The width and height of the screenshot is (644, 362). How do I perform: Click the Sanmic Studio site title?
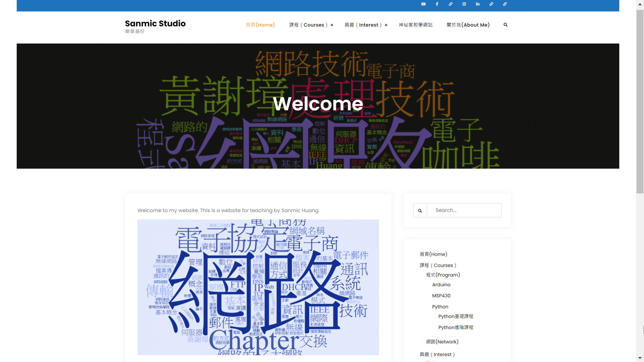pyautogui.click(x=155, y=23)
